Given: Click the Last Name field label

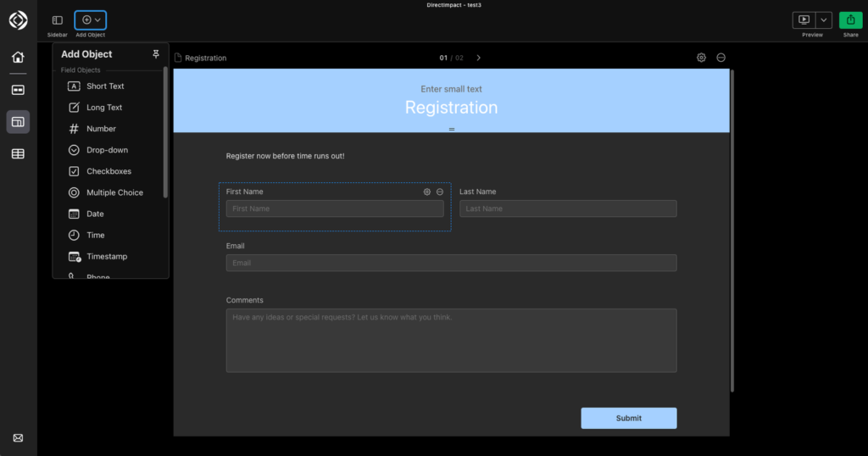Looking at the screenshot, I should (478, 192).
